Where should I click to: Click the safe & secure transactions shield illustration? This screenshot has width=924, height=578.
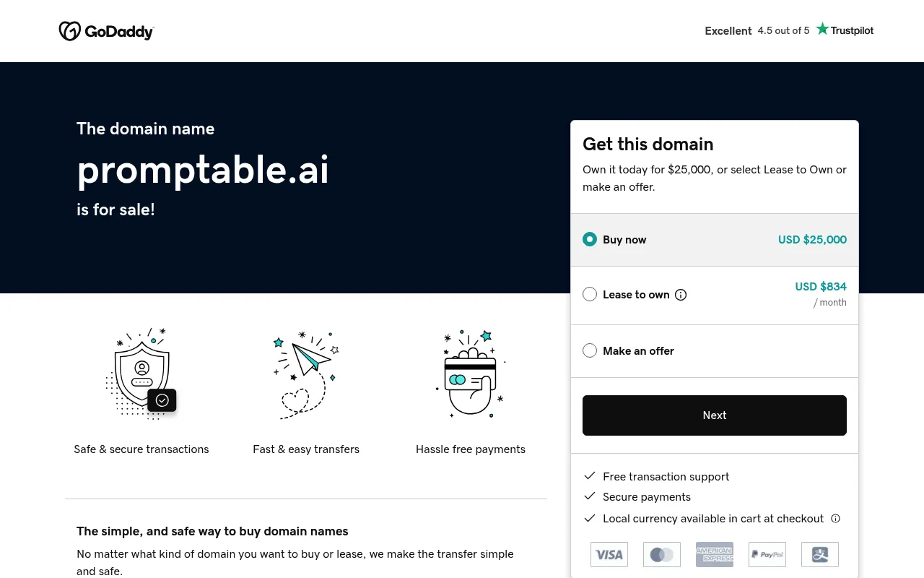tap(141, 374)
